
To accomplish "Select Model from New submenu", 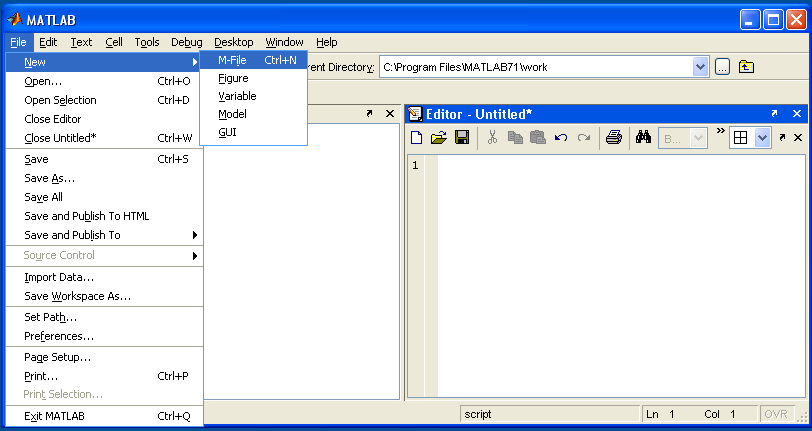I will click(254, 114).
